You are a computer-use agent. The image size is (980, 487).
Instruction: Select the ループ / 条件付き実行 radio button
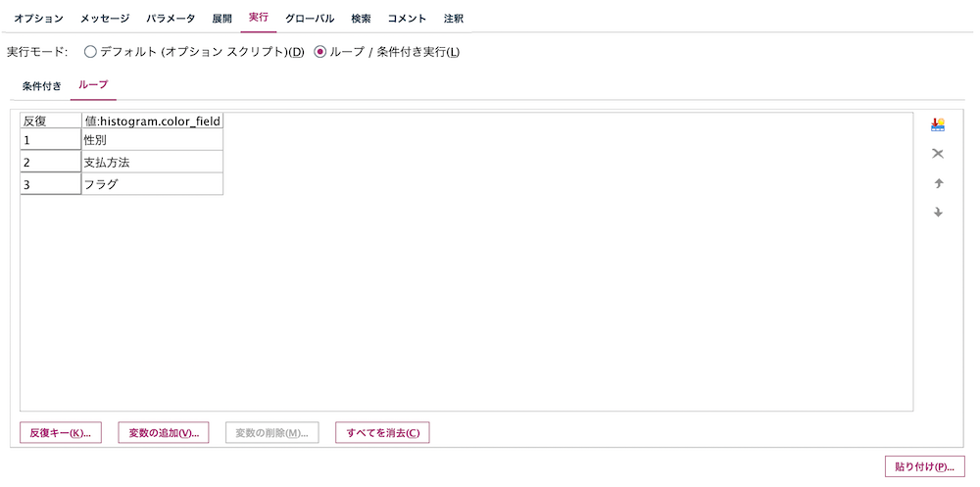click(320, 53)
